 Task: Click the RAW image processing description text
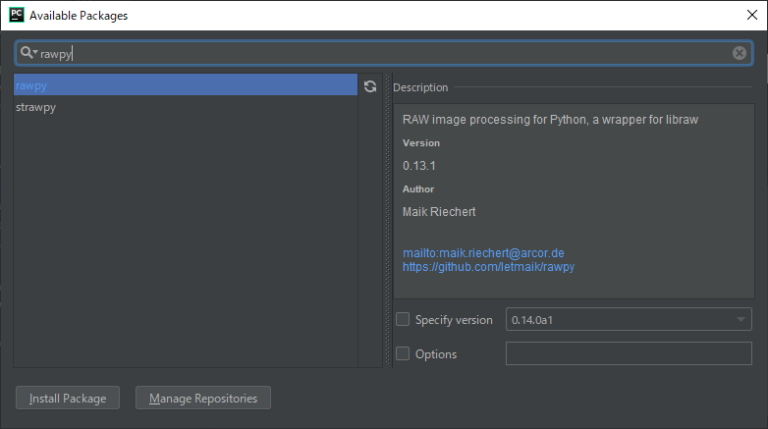[550, 119]
